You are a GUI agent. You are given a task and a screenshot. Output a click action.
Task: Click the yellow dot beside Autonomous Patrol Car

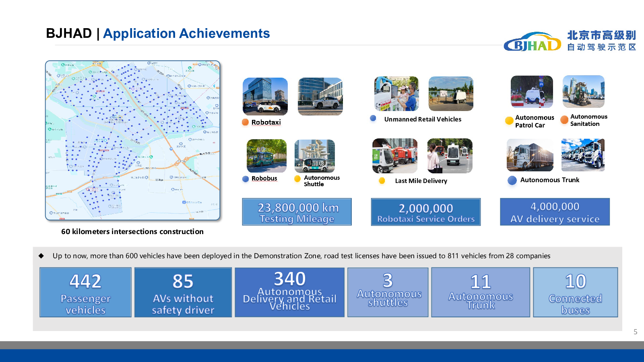coord(509,120)
